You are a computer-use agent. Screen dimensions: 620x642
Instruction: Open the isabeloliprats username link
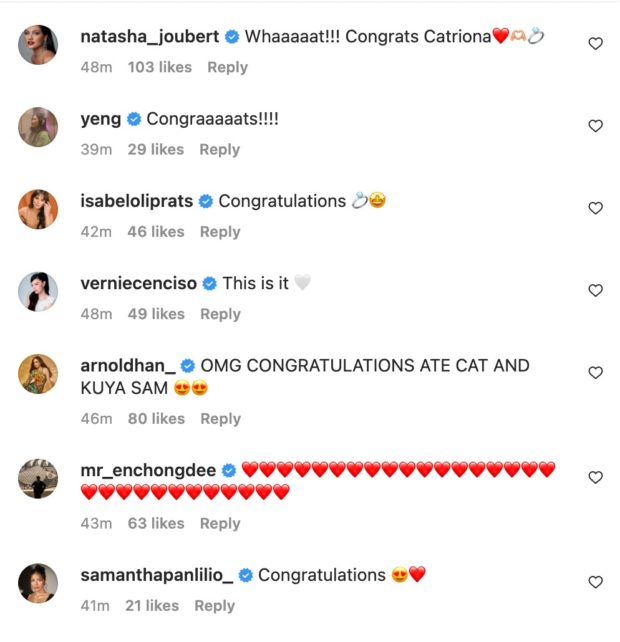click(x=136, y=201)
